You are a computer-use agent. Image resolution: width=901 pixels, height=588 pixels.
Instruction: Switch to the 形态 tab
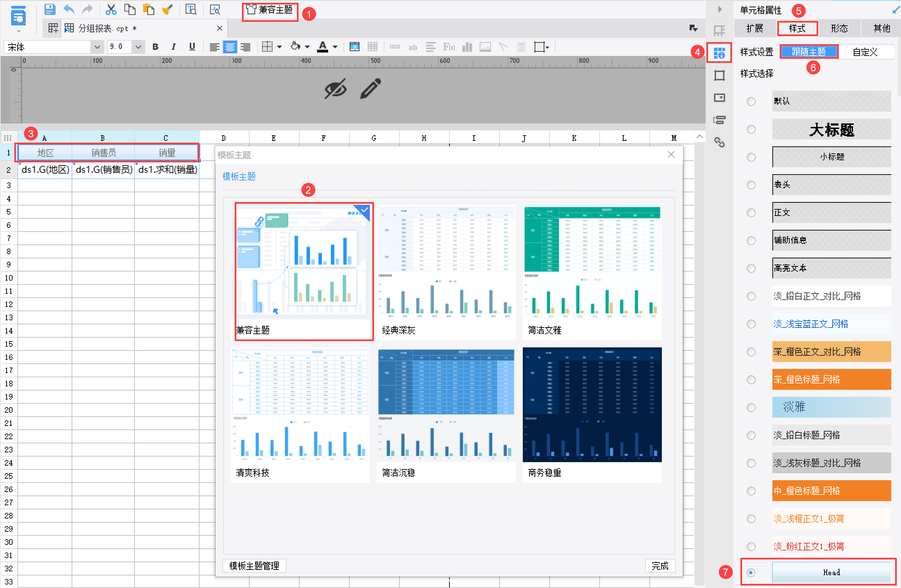(x=839, y=29)
